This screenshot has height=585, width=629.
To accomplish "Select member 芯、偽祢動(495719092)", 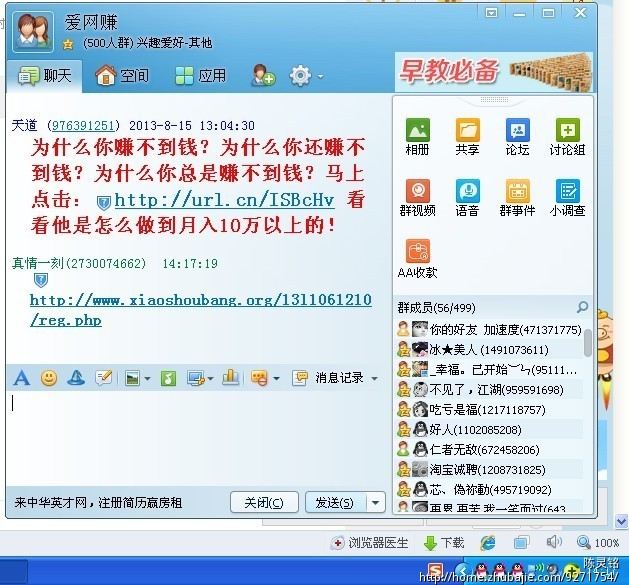I will point(489,490).
